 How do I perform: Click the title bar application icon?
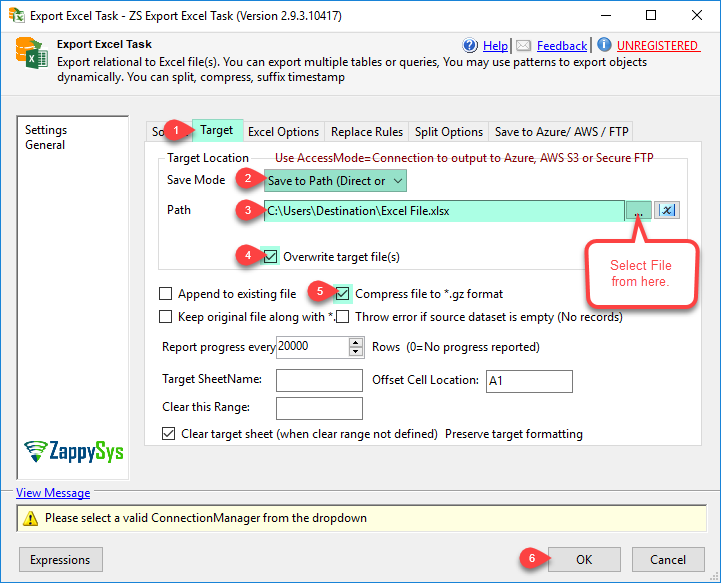[x=17, y=15]
